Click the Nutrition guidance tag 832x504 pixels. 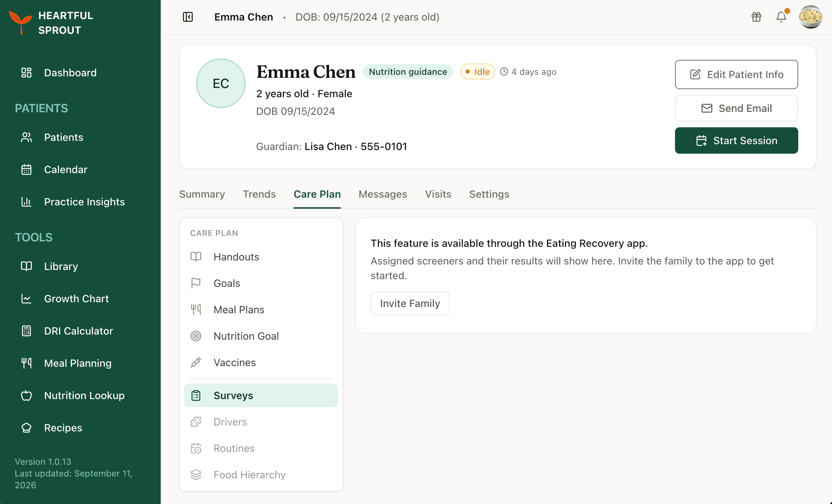408,72
